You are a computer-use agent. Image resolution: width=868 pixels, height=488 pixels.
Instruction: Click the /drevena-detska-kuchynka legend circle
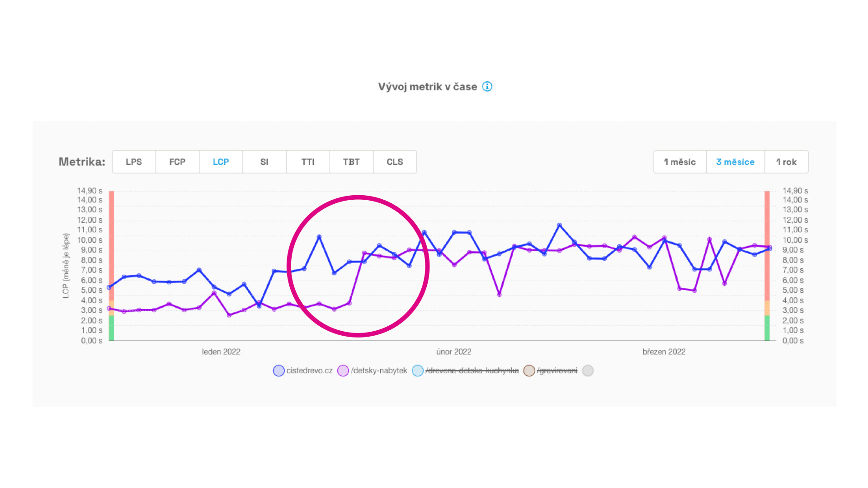coord(418,371)
